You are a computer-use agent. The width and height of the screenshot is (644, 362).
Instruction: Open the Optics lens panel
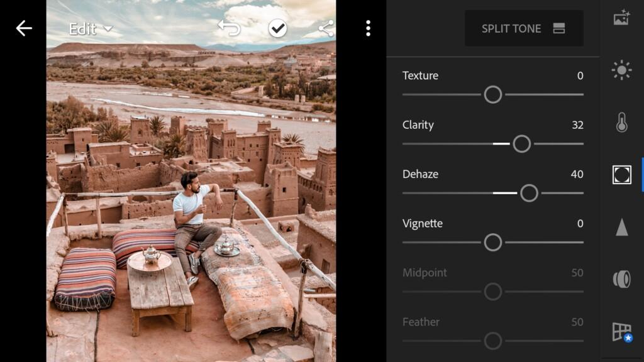pos(621,279)
